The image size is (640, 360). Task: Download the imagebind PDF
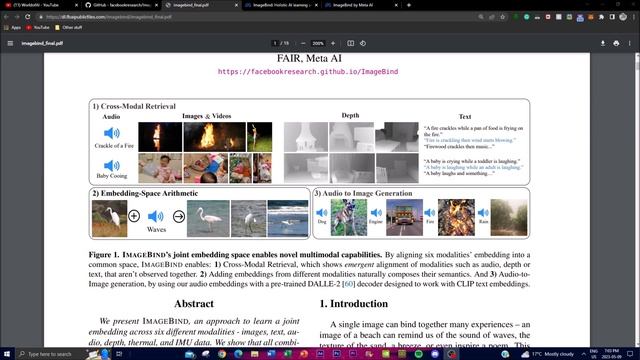click(603, 43)
